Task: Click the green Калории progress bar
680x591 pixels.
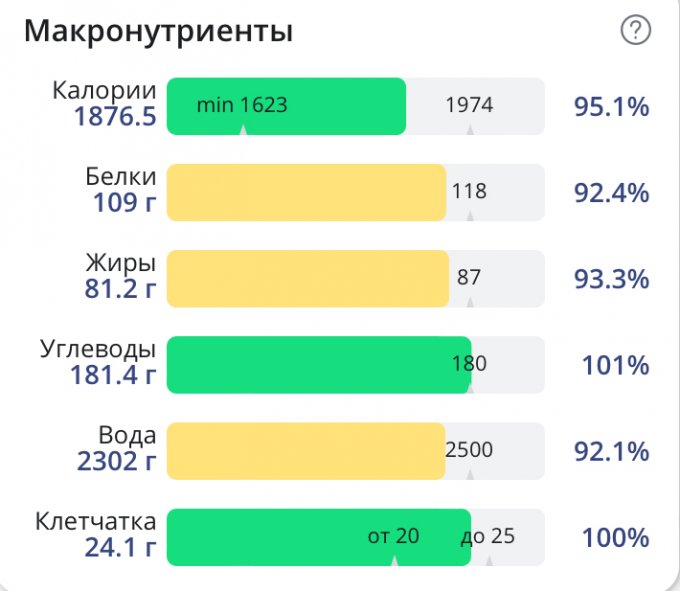Action: [286, 106]
